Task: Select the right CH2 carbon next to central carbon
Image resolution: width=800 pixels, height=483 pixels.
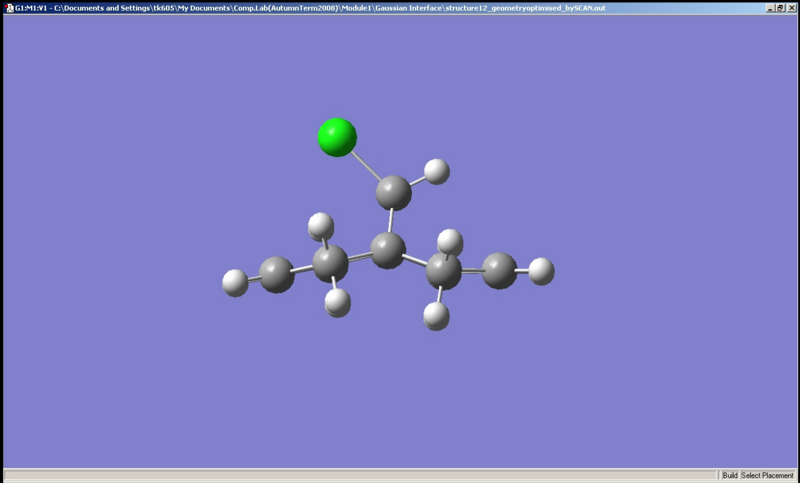Action: tap(444, 271)
